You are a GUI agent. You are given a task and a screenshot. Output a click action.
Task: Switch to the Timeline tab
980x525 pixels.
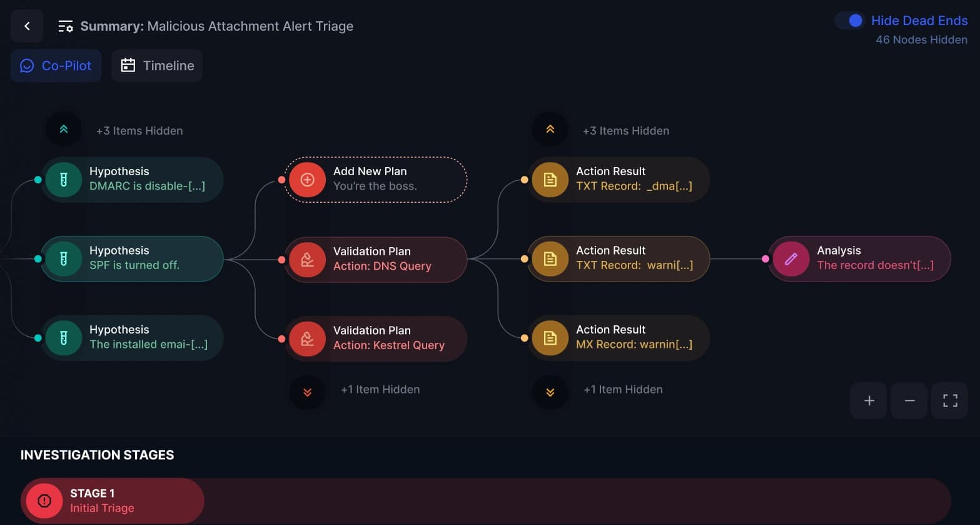coord(157,65)
